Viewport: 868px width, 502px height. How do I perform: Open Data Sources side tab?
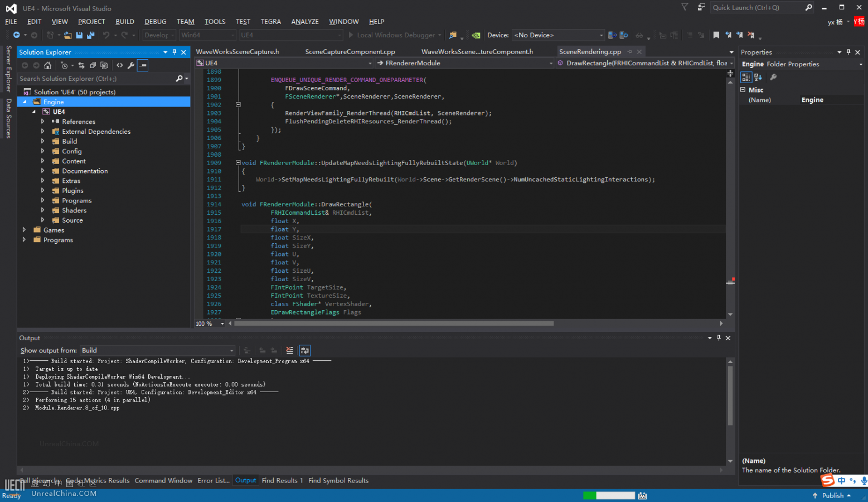coord(8,118)
